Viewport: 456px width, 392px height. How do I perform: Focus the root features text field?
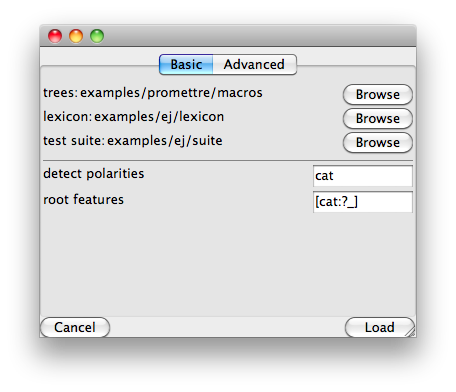point(363,202)
